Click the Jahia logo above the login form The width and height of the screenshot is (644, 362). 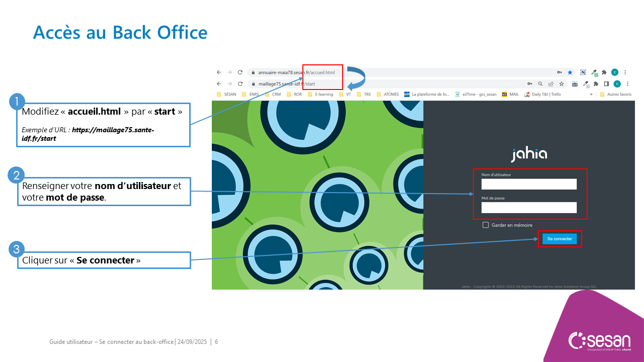coord(529,154)
